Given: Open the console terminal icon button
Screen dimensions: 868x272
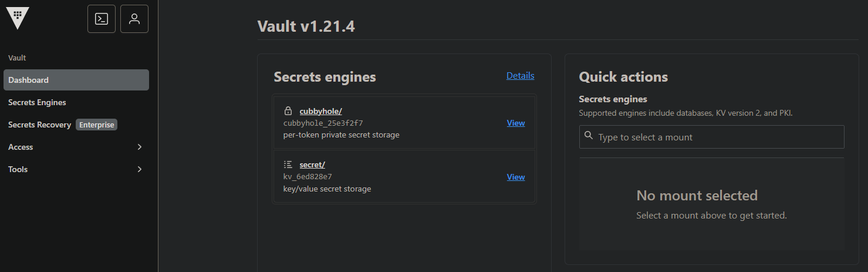Looking at the screenshot, I should click(x=102, y=19).
